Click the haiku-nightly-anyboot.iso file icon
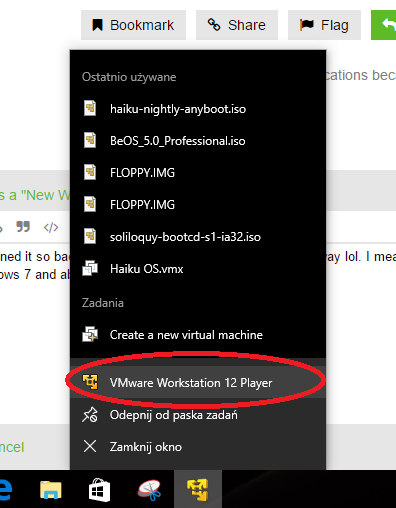This screenshot has height=508, width=396. click(90, 108)
